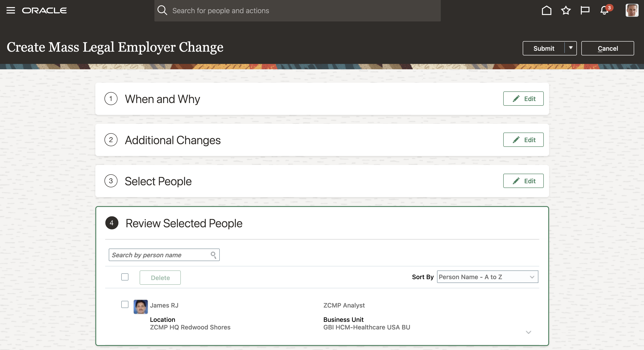This screenshot has height=350, width=644.
Task: Click the Delete button
Action: (x=160, y=278)
